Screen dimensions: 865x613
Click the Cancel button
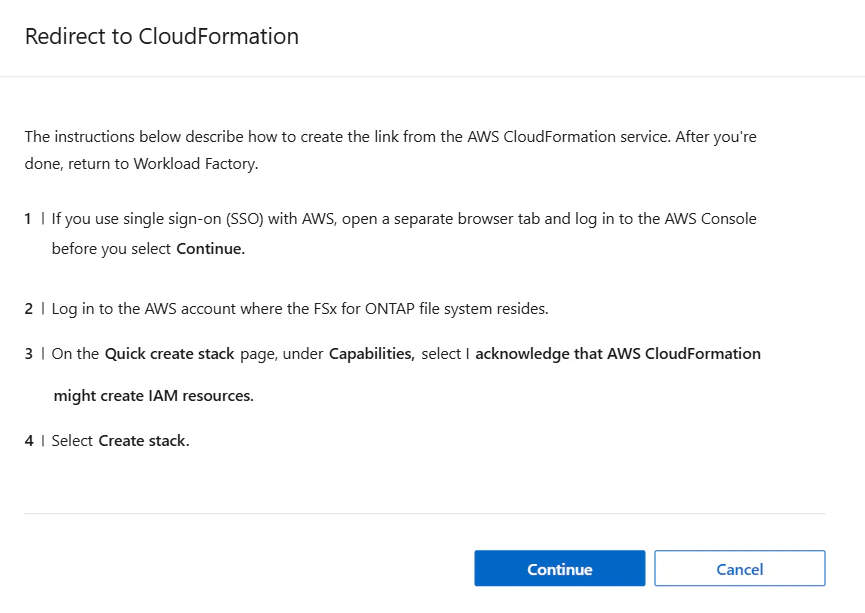coord(740,568)
